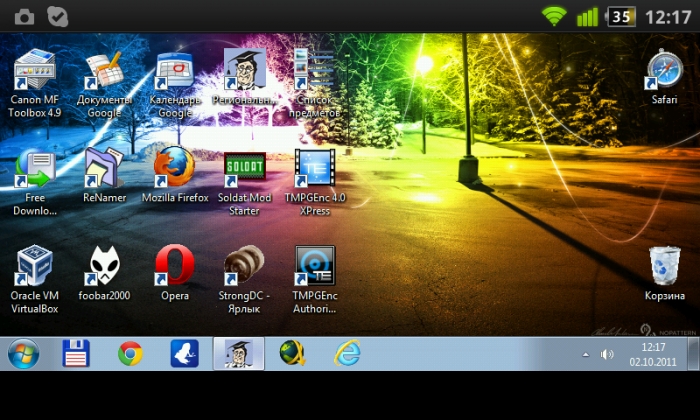
Task: Click the globe icon in the taskbar
Action: 292,353
